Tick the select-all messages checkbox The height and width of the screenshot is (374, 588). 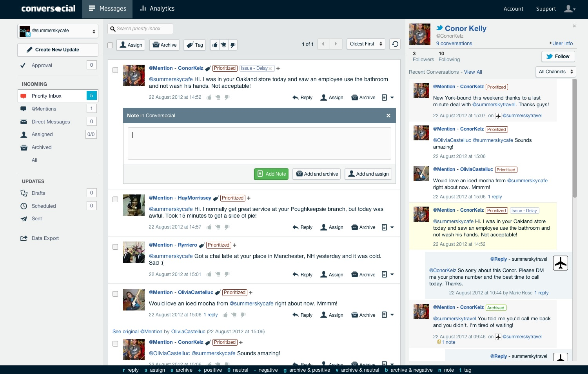point(110,45)
